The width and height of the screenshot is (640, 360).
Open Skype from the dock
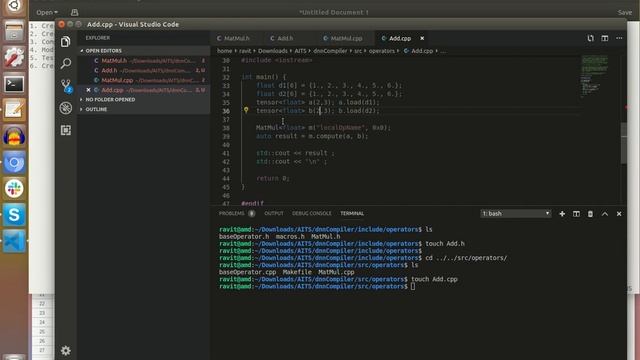point(14,215)
